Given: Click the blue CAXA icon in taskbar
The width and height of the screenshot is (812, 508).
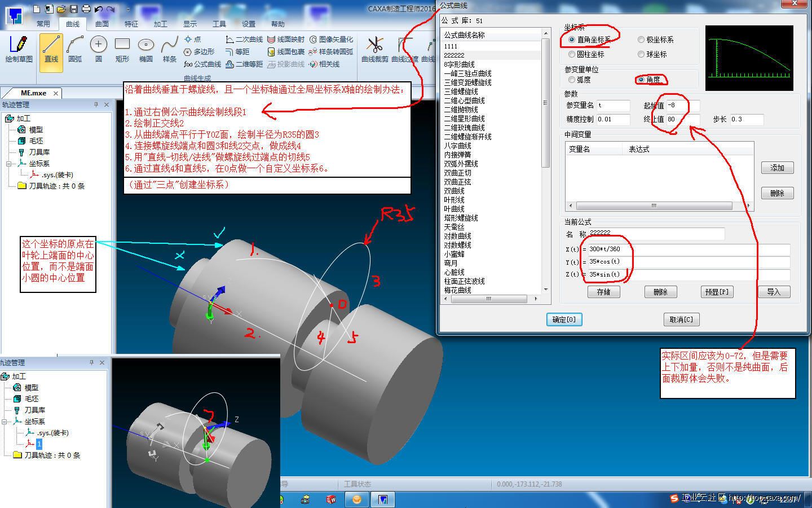Looking at the screenshot, I should coord(383,500).
